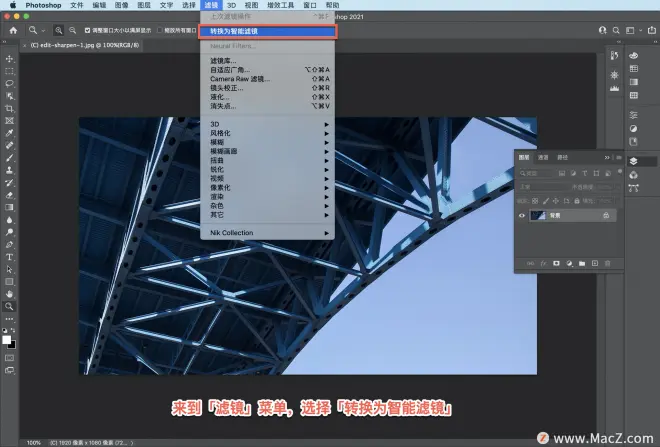Select the Eyedropper tool
The width and height of the screenshot is (660, 447).
9,133
